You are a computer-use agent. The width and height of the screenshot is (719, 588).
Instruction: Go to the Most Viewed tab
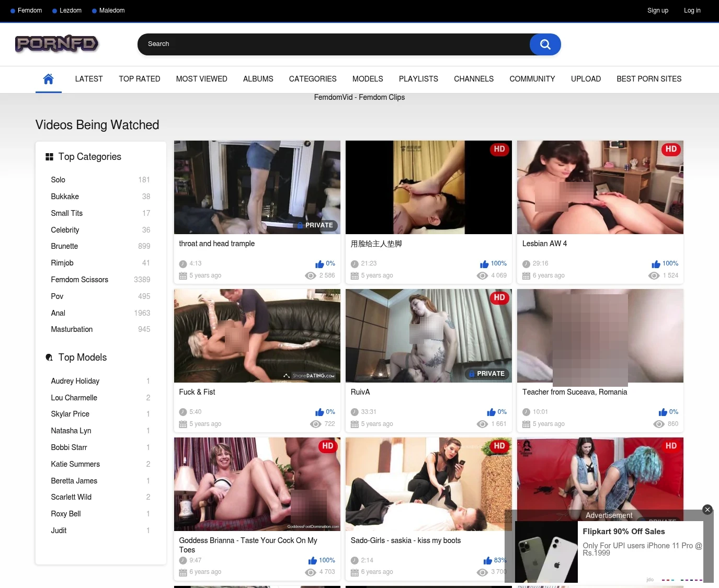202,79
